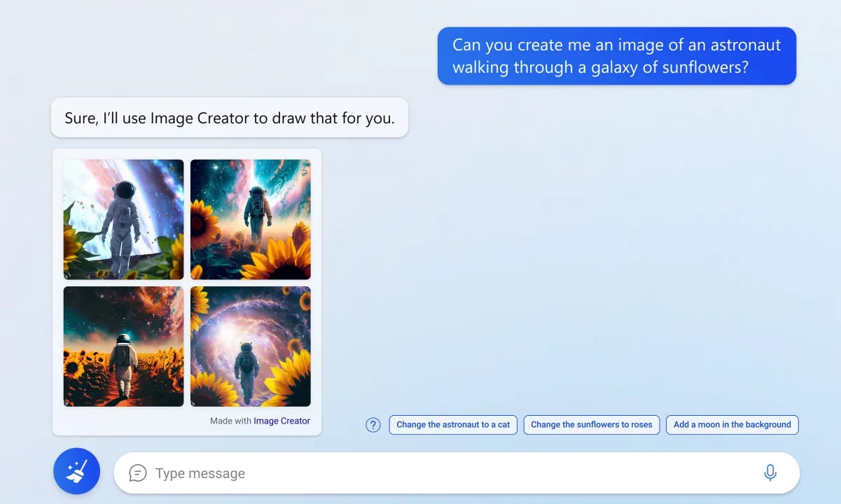
Task: Activate the microphone voice input icon
Action: point(770,473)
